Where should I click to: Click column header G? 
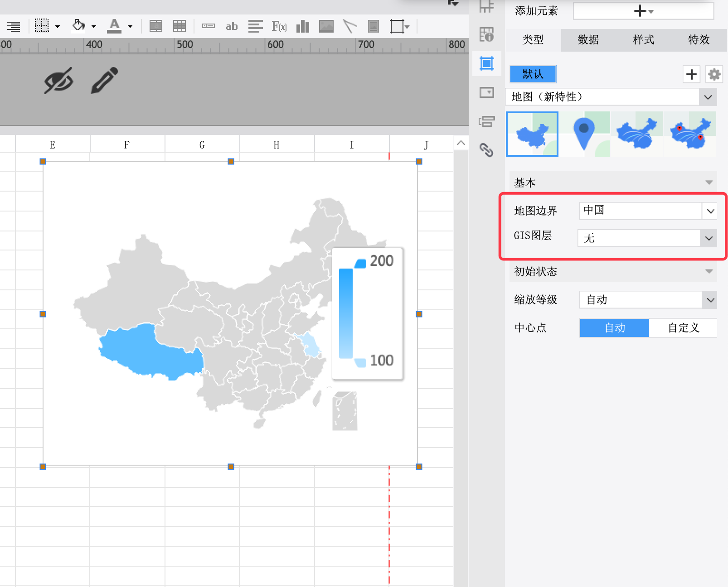click(202, 145)
